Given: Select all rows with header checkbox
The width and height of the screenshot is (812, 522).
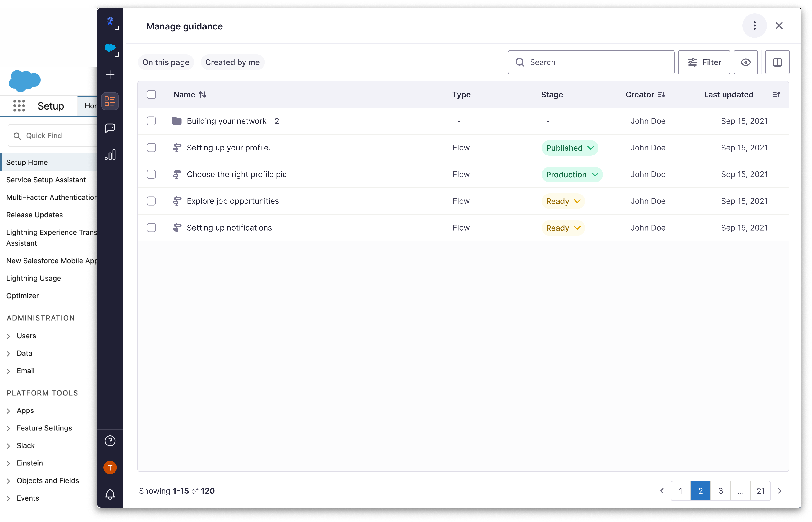Looking at the screenshot, I should [151, 95].
